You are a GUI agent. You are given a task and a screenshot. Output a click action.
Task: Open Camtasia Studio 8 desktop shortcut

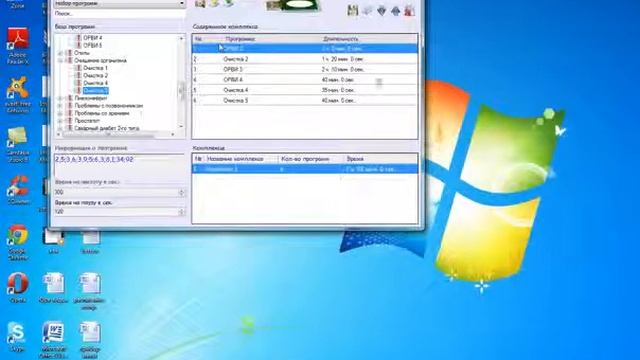[18, 144]
